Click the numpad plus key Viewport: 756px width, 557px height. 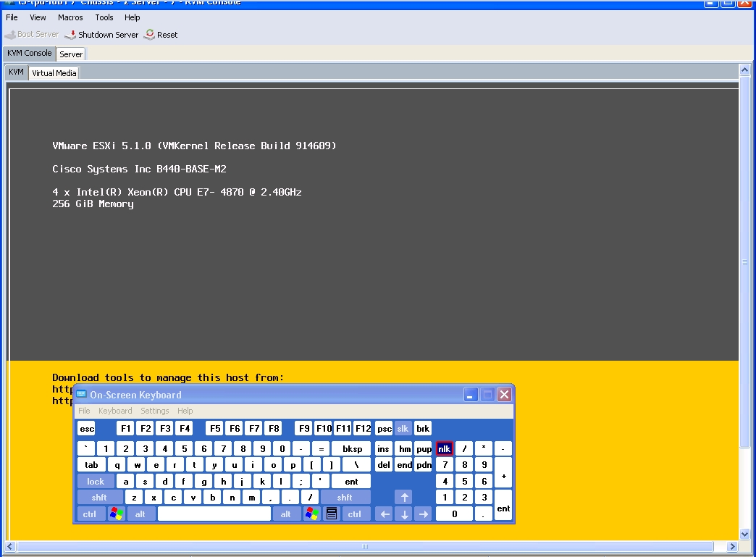click(503, 473)
